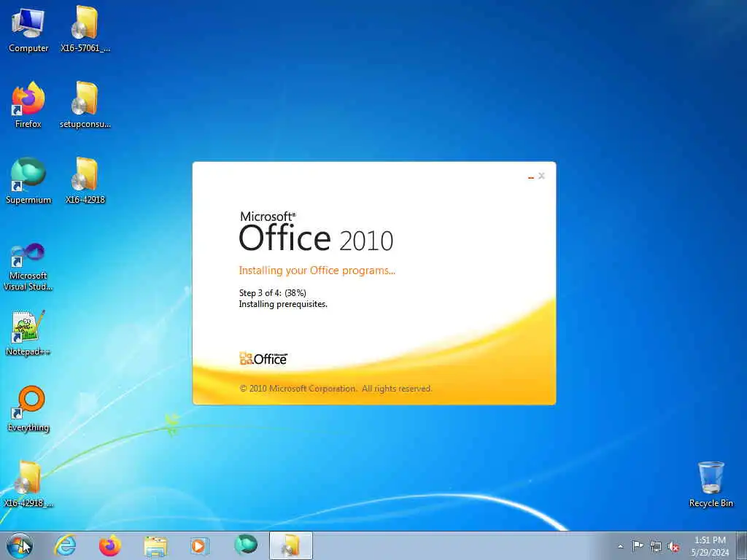Select the X16-57061_ folder icon
This screenshot has width=747, height=560.
click(x=85, y=29)
